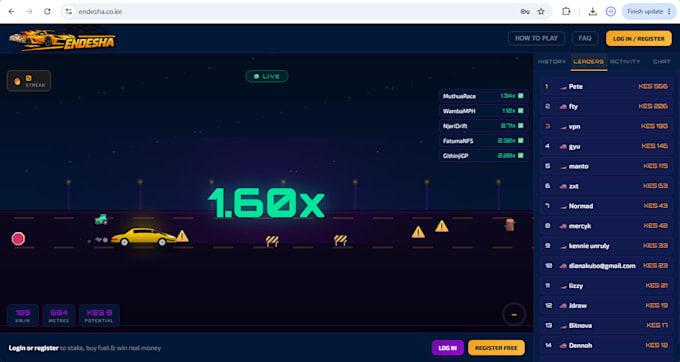Select leader row vpn
The width and height of the screenshot is (680, 362).
click(606, 126)
